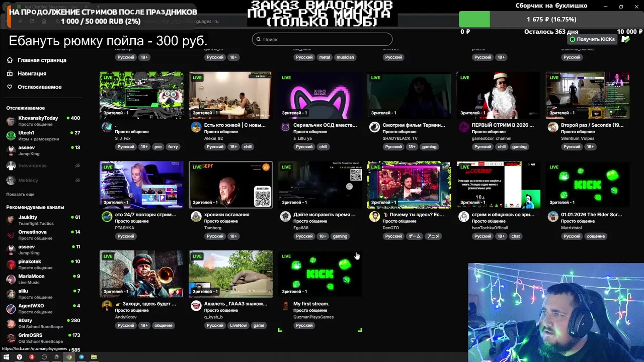The height and width of the screenshot is (362, 644).
Task: Open OBS Studio from the taskbar
Action: 44,357
